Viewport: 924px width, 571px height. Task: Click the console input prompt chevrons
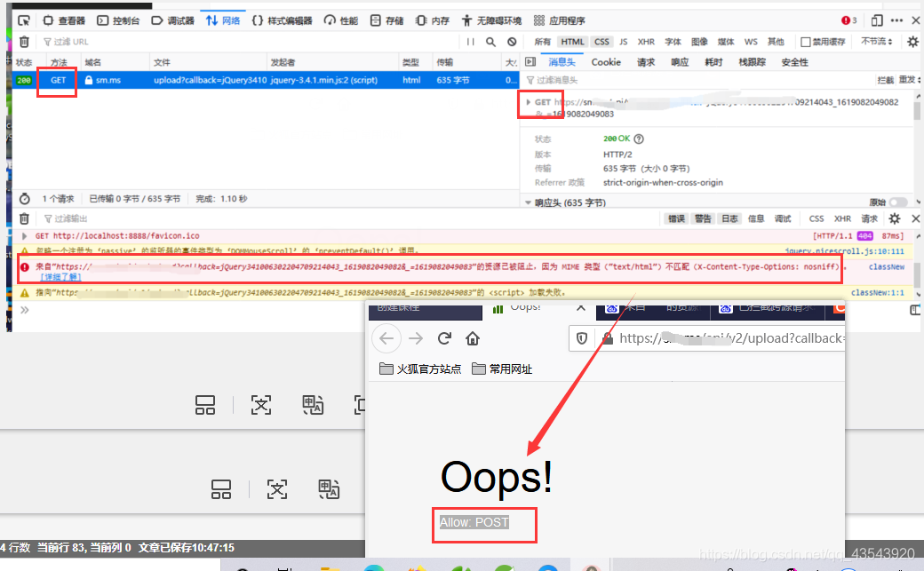tap(24, 310)
